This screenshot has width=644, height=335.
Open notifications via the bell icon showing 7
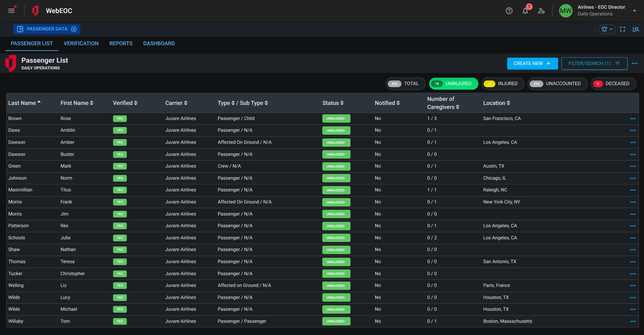[x=525, y=11]
